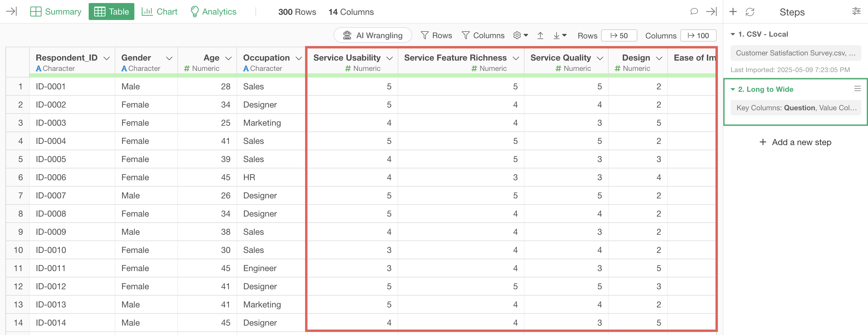This screenshot has height=335, width=868.
Task: Open the download arrow dropdown
Action: pyautogui.click(x=560, y=35)
